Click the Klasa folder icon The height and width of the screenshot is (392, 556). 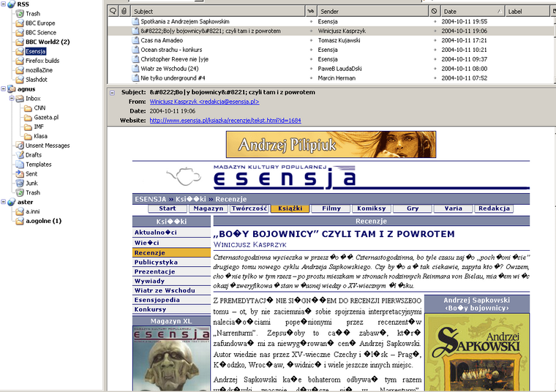point(28,136)
